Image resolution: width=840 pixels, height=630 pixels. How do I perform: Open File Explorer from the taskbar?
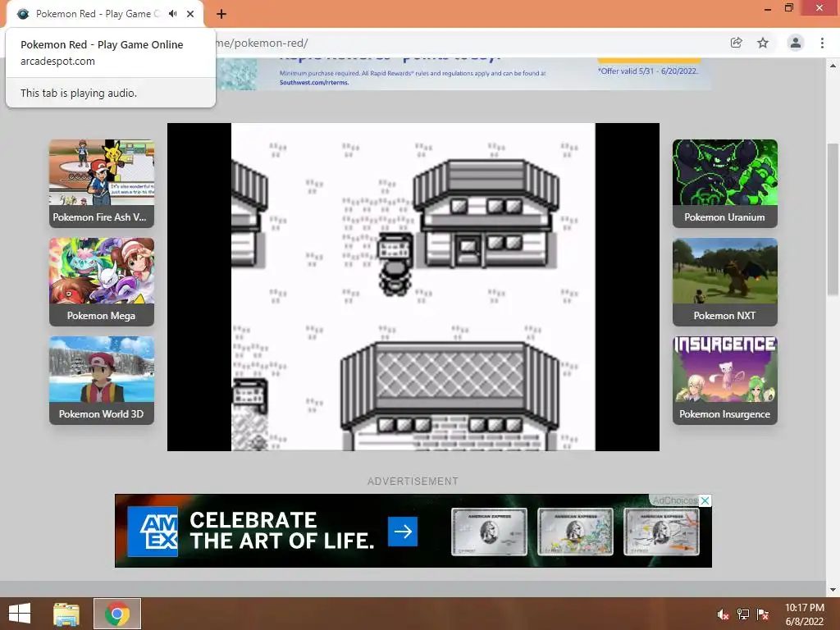[x=66, y=614]
